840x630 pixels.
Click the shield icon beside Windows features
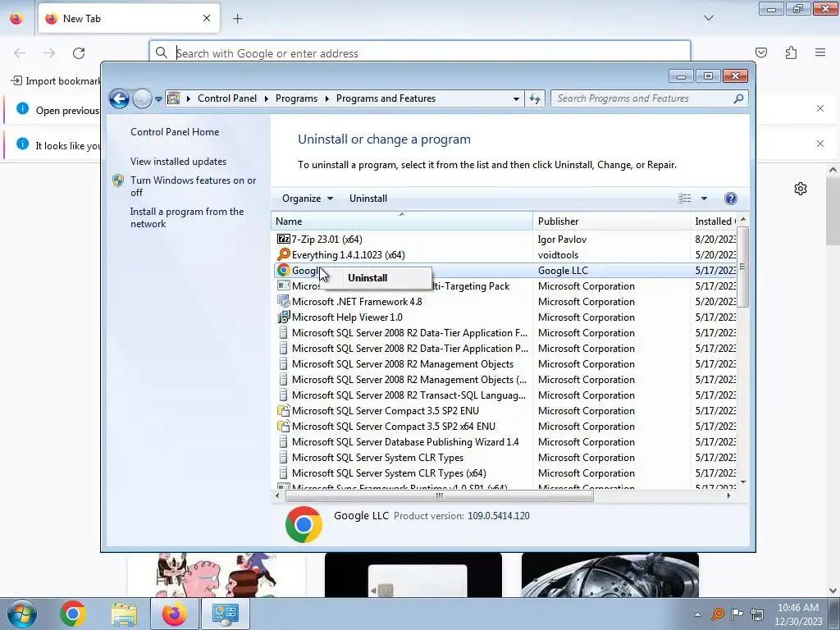[x=118, y=180]
